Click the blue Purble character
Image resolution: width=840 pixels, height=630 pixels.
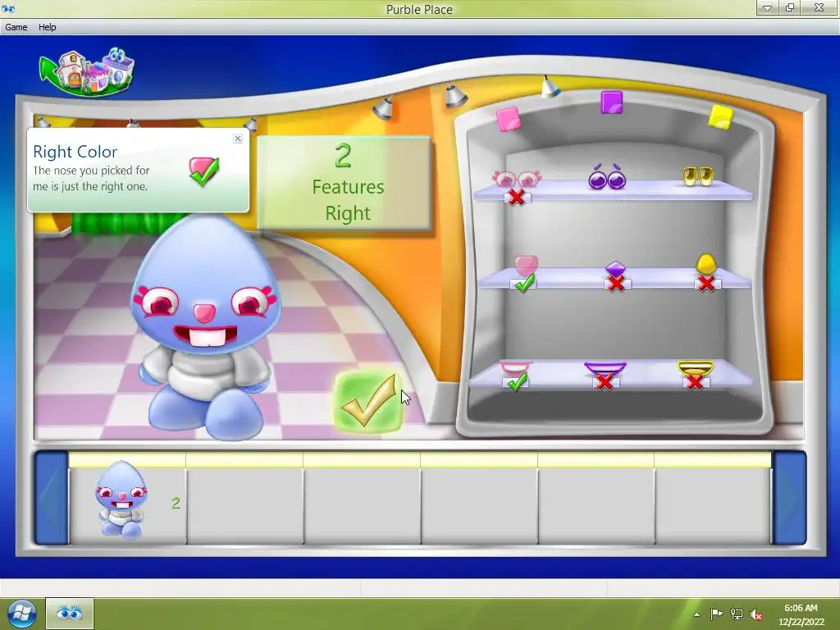(206, 326)
